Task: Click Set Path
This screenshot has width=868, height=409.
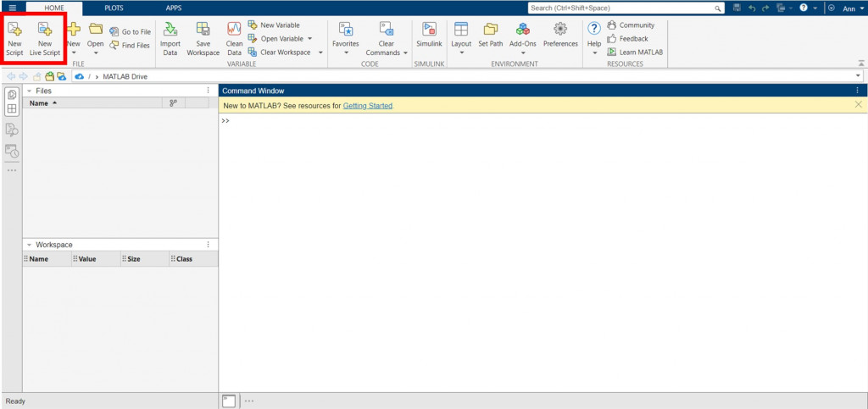Action: click(x=491, y=34)
